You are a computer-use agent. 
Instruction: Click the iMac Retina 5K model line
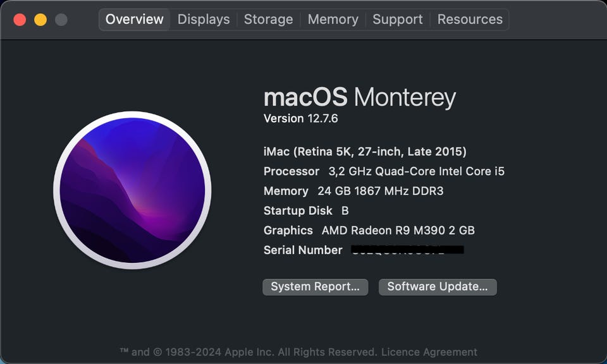point(365,152)
